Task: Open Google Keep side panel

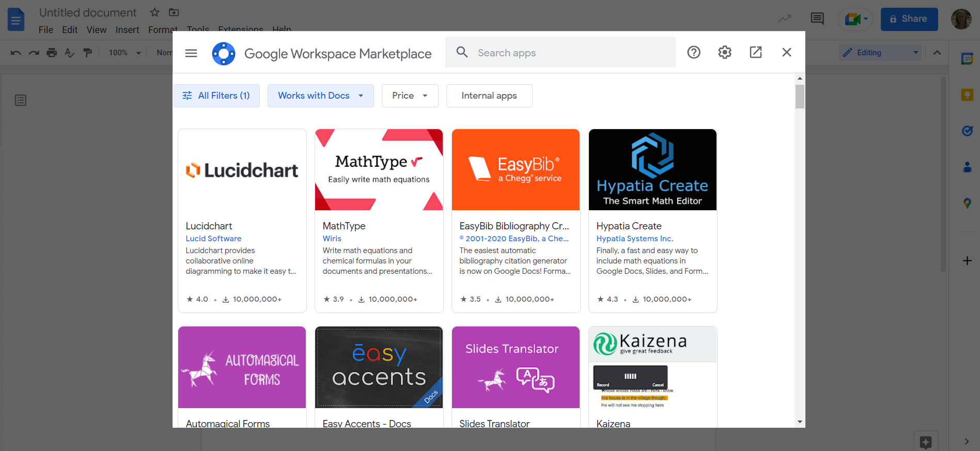Action: pos(967,95)
